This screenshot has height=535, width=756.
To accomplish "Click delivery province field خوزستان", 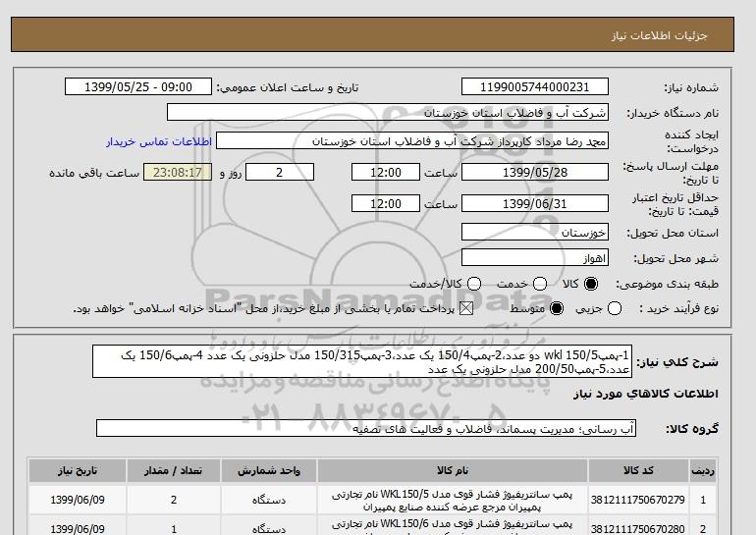I will coord(535,232).
